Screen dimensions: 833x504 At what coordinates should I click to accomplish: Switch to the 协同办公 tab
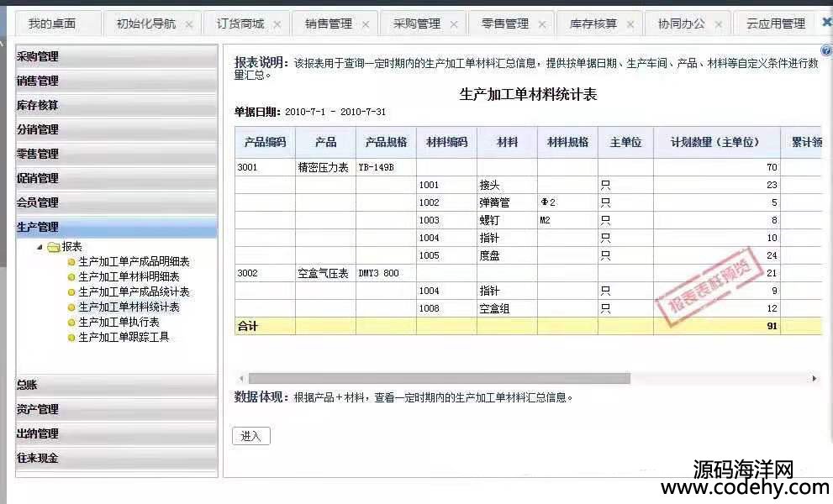click(681, 24)
